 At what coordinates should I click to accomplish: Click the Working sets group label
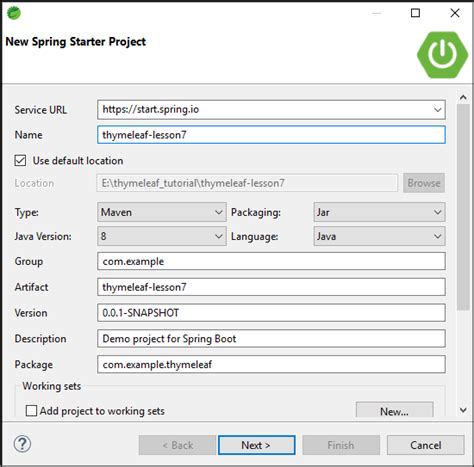52,386
